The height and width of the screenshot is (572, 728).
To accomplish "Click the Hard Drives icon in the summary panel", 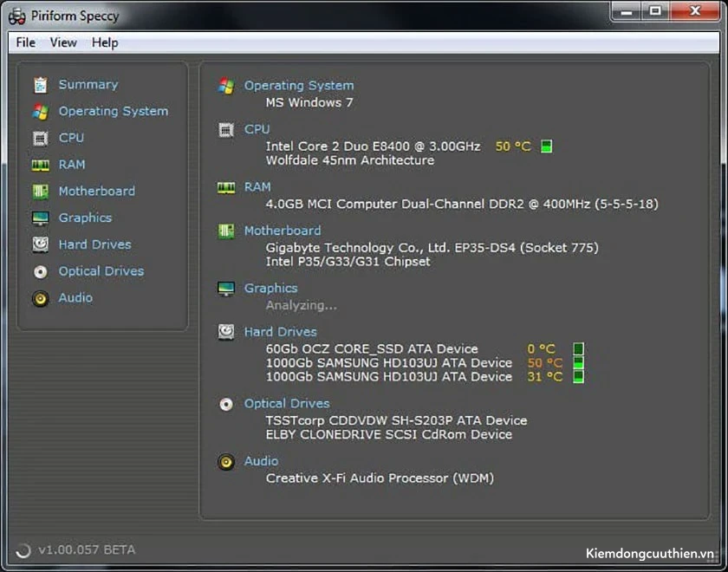I will 226,333.
